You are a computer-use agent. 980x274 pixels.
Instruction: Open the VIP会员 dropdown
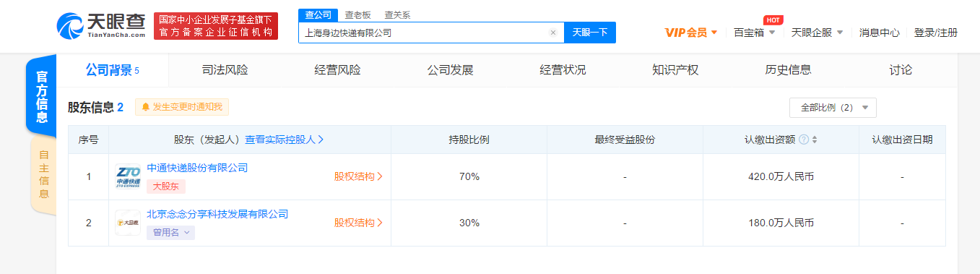tap(691, 33)
